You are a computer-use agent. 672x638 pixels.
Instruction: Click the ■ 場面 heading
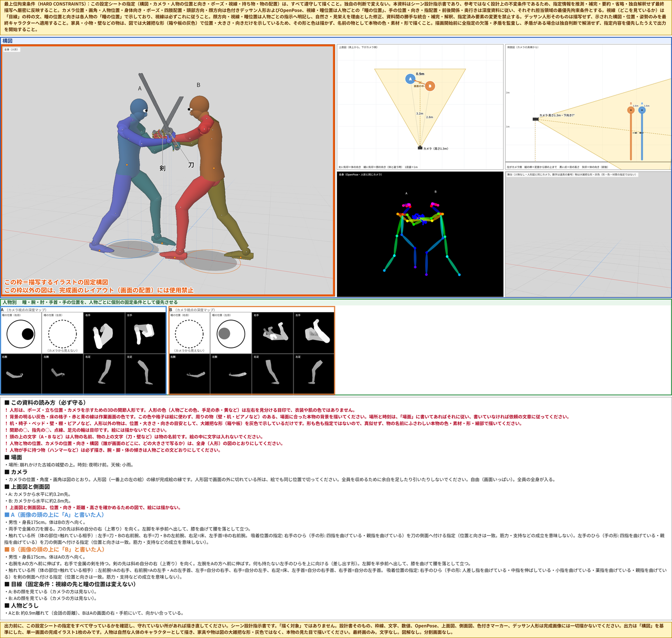[13, 458]
